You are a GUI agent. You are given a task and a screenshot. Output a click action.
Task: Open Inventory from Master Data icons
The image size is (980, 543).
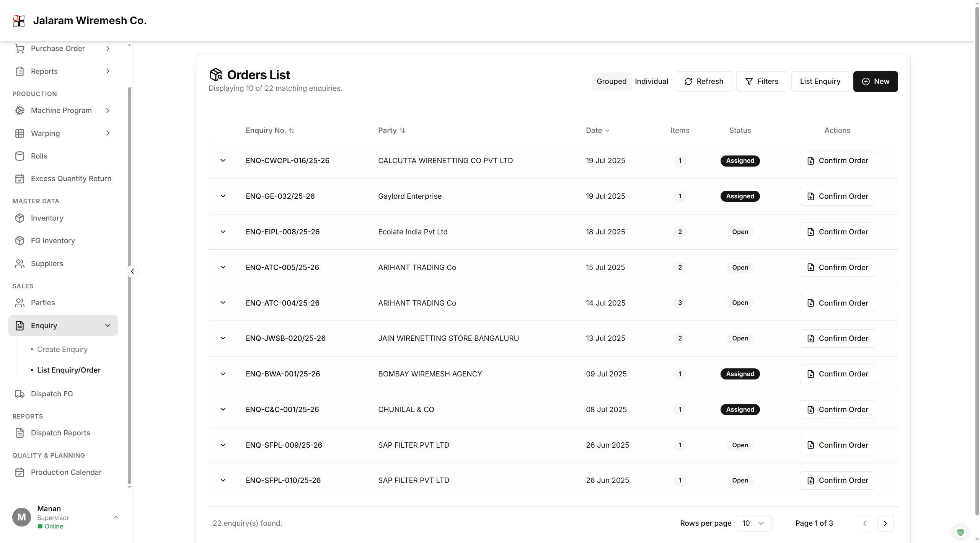coord(20,218)
